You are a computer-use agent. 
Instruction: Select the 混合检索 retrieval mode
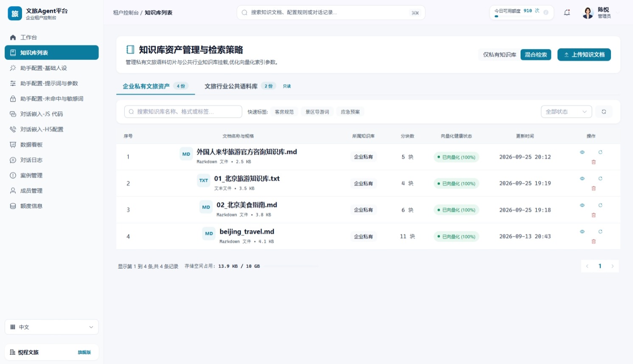(x=536, y=55)
